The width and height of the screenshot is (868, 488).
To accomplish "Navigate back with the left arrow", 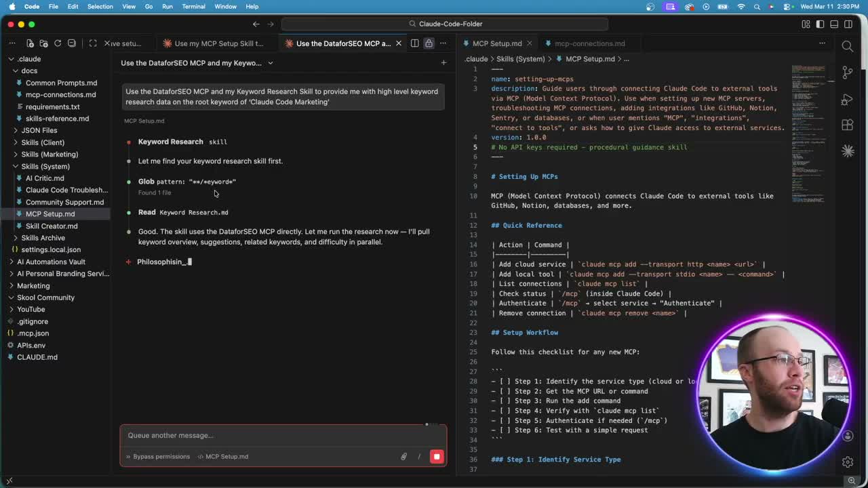I will point(256,24).
